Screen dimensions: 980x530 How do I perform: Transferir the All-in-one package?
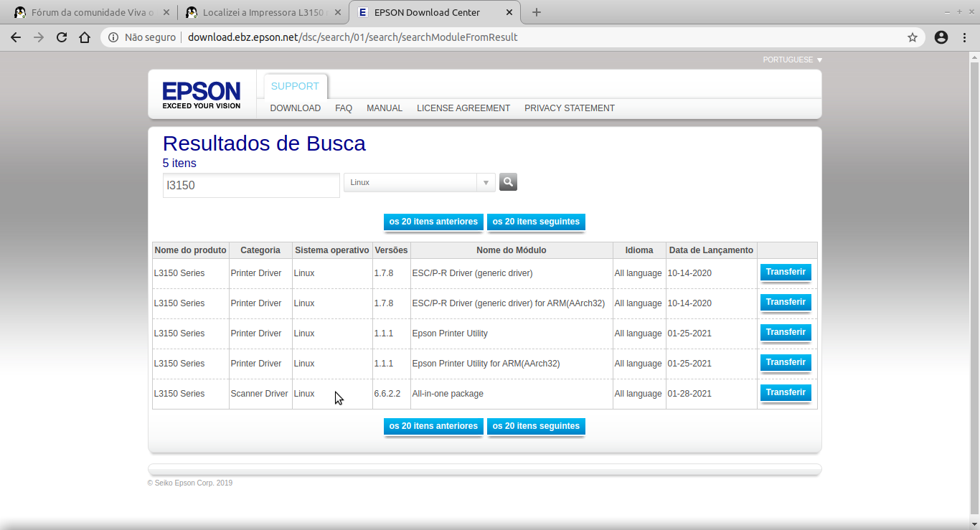coord(786,393)
